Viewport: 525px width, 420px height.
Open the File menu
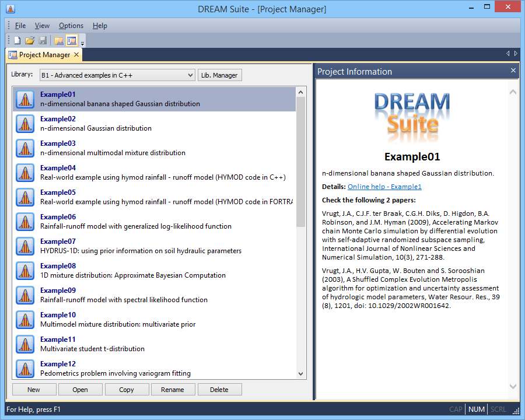[20, 26]
